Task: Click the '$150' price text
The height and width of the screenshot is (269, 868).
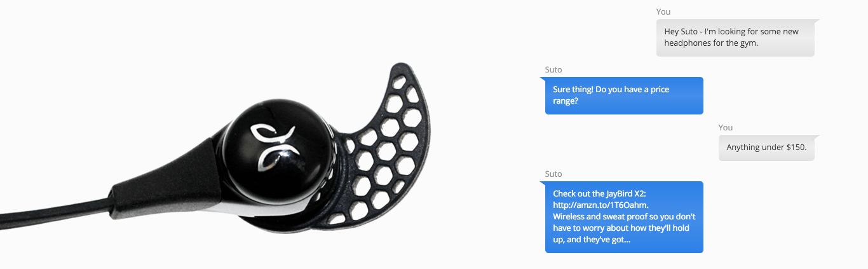Action: pyautogui.click(x=794, y=148)
